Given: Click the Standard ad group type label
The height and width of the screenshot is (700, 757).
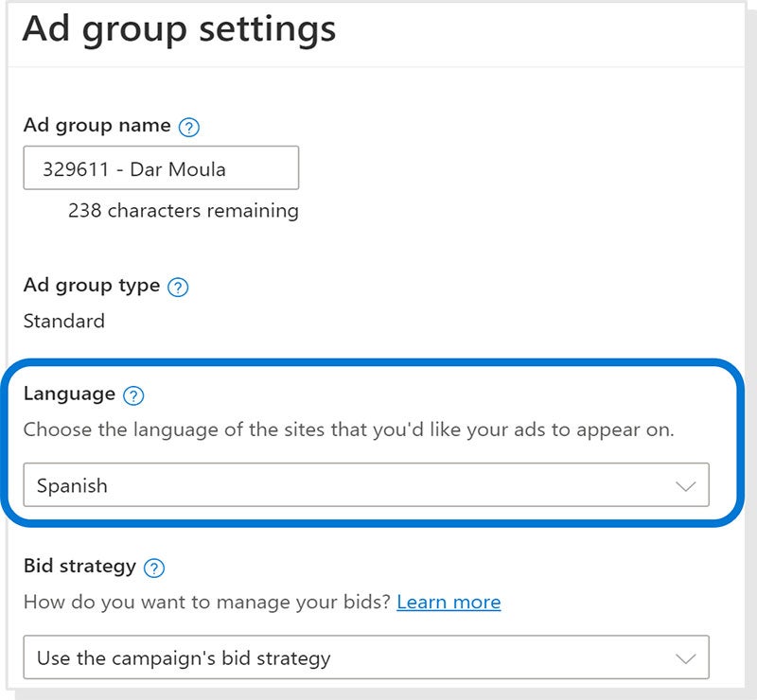Looking at the screenshot, I should (62, 322).
